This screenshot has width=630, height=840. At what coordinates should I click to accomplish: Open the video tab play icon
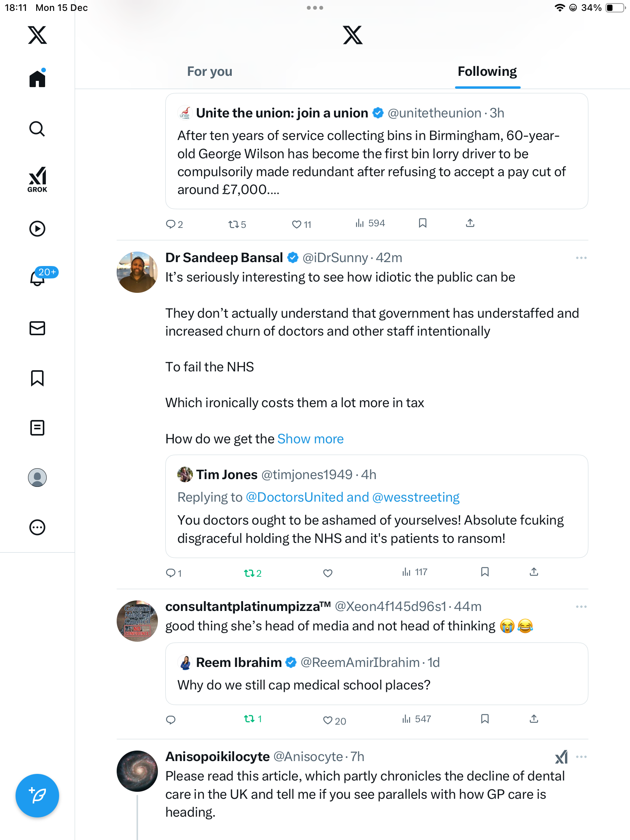click(x=37, y=229)
